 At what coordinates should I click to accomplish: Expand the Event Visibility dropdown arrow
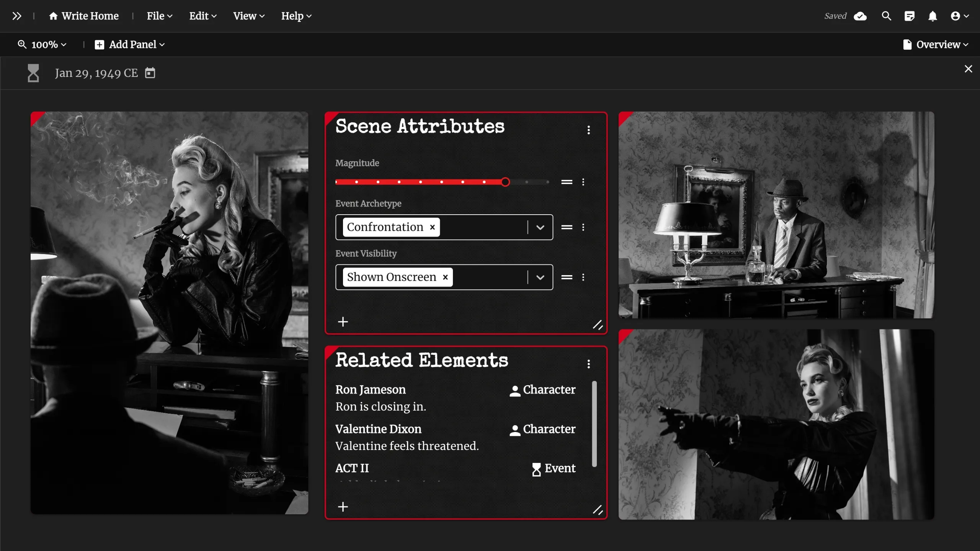(540, 277)
